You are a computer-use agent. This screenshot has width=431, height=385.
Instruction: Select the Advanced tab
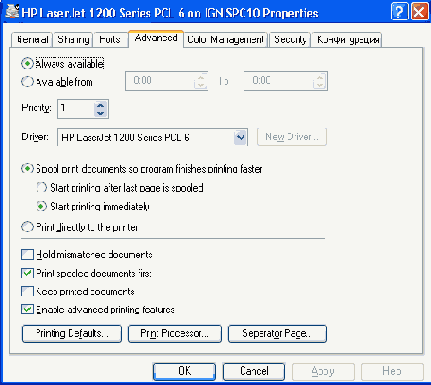(156, 38)
